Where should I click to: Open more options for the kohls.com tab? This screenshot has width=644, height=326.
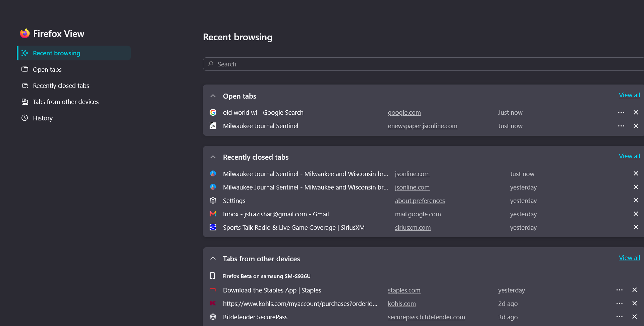click(x=620, y=303)
